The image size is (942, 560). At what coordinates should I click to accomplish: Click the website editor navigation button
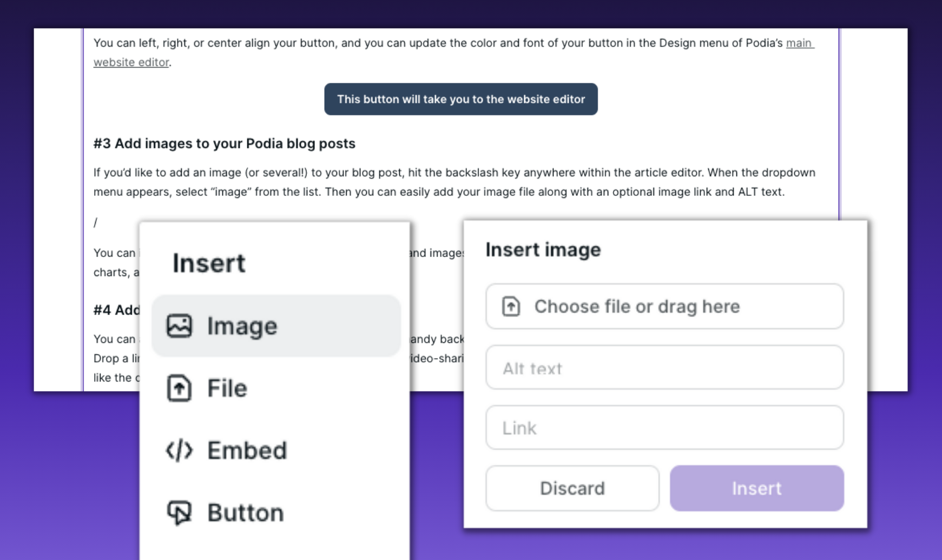coord(460,99)
